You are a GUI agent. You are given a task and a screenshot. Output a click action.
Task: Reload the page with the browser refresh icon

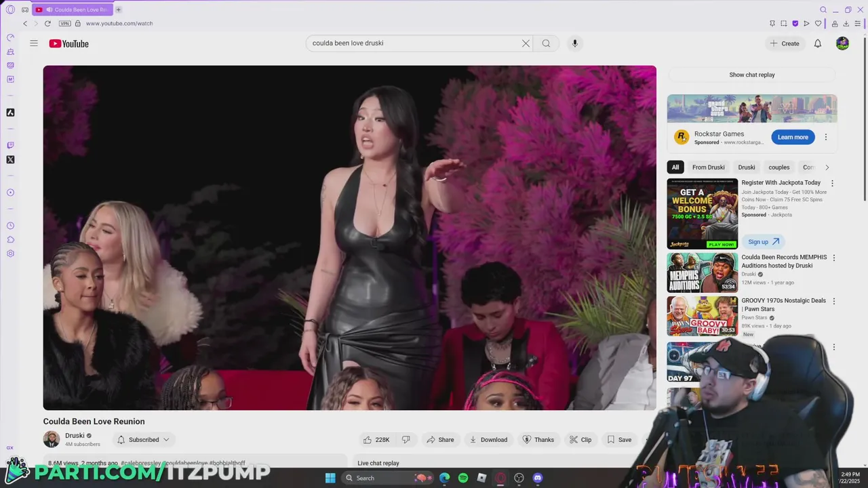tap(47, 23)
